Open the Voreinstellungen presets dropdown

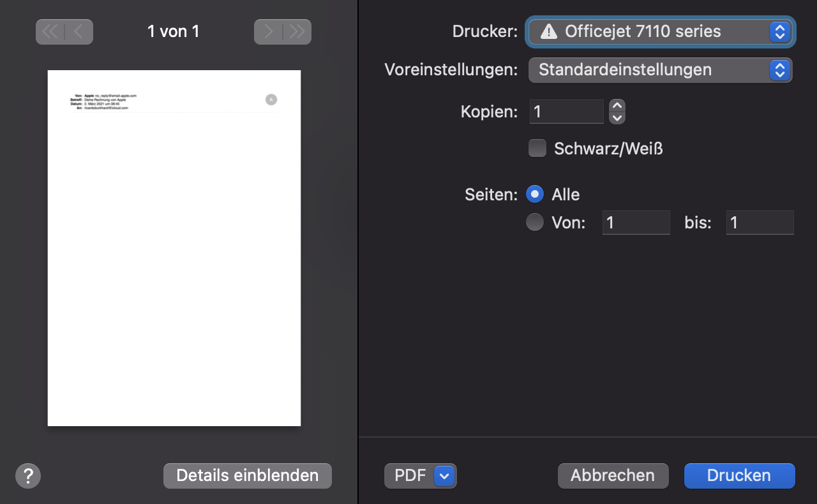coord(660,70)
